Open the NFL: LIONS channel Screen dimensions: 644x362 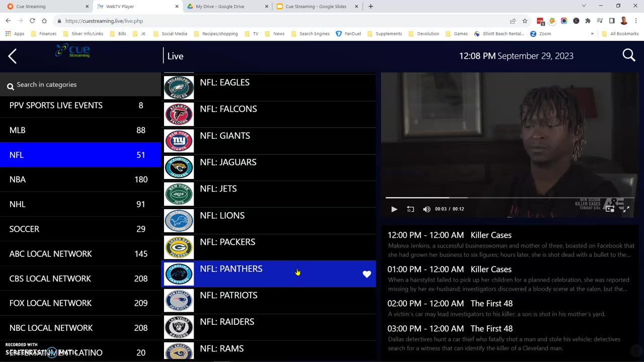(x=268, y=221)
